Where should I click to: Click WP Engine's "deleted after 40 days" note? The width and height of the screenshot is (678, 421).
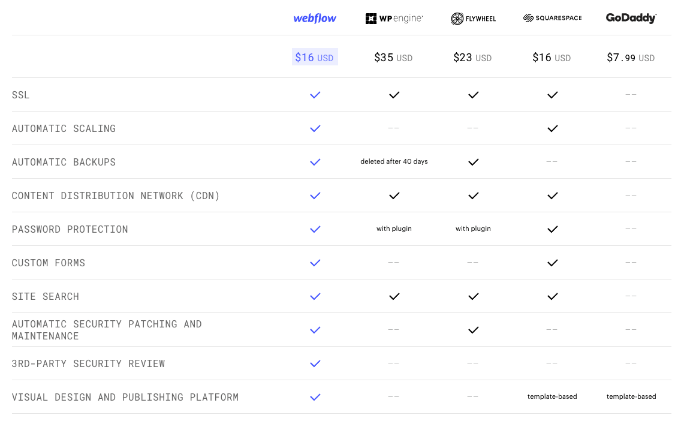pyautogui.click(x=394, y=162)
